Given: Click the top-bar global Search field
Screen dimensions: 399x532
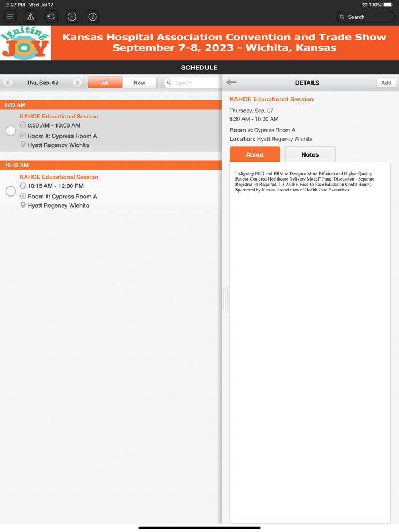Looking at the screenshot, I should [x=365, y=17].
